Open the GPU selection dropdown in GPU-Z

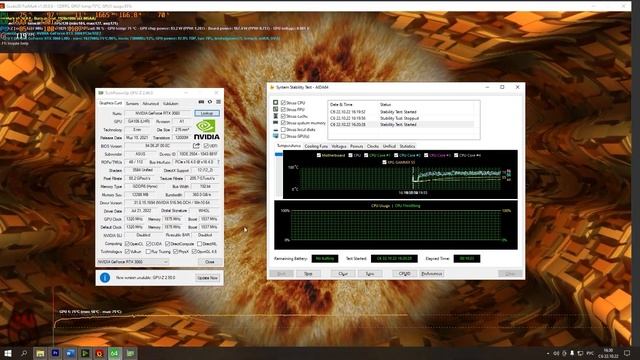click(x=133, y=262)
